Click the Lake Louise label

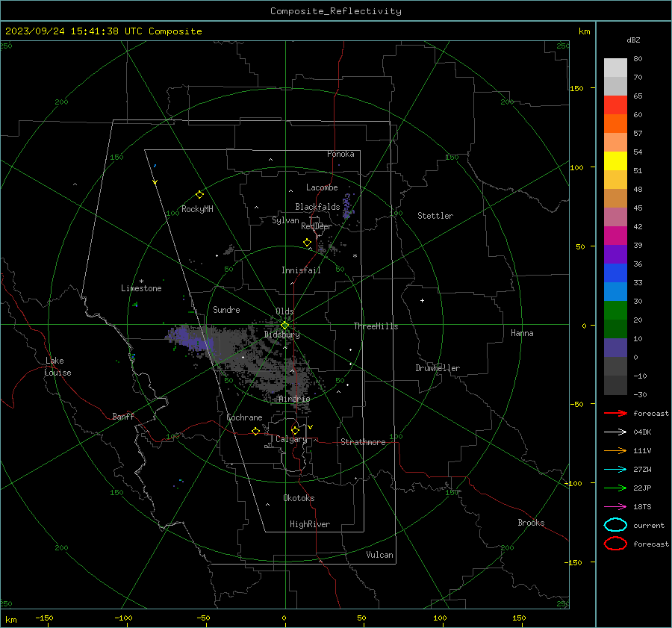click(x=57, y=367)
